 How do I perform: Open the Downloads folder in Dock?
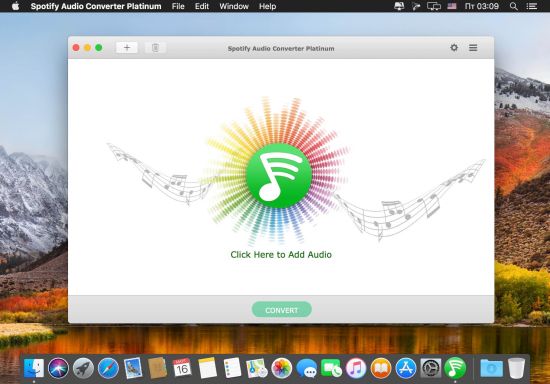coord(491,368)
